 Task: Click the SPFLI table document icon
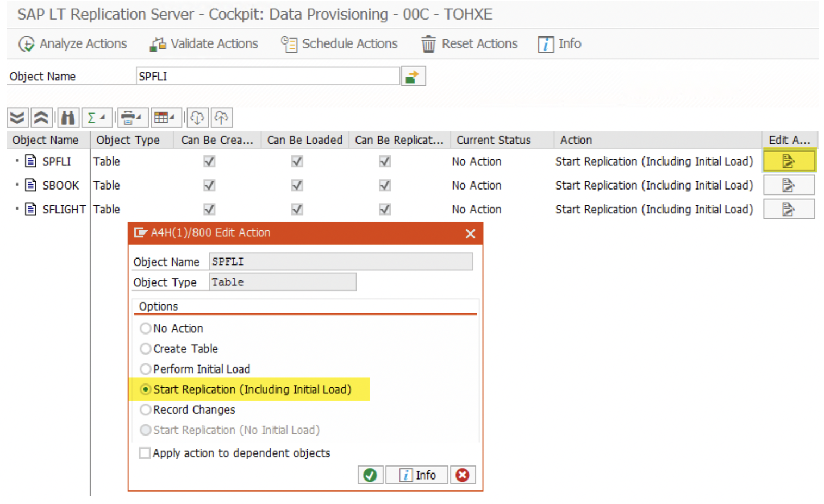31,161
